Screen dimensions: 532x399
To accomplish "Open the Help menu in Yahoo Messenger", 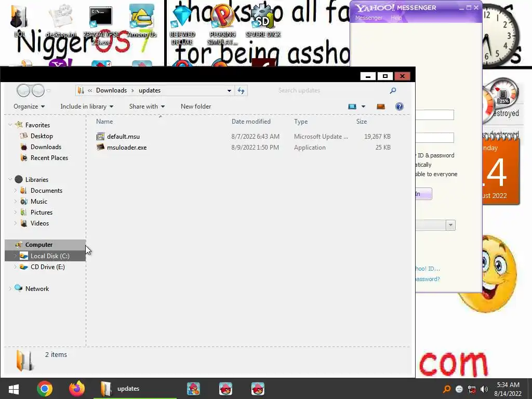I will [x=396, y=18].
